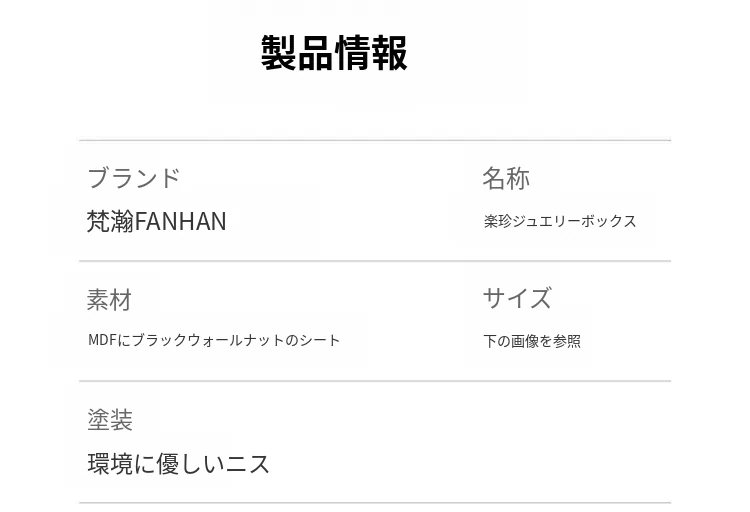Click the divider between ブランド and 素材 rows
This screenshot has width=750, height=512.
375,261
